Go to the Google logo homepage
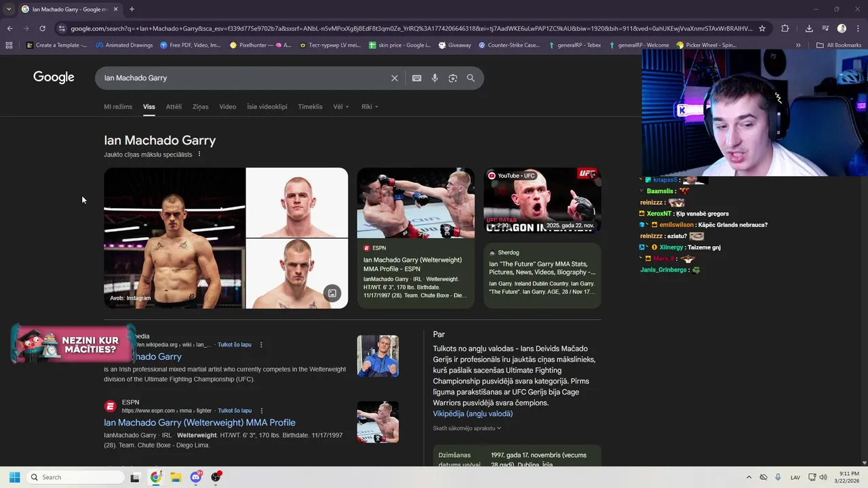This screenshot has height=488, width=868. 54,77
